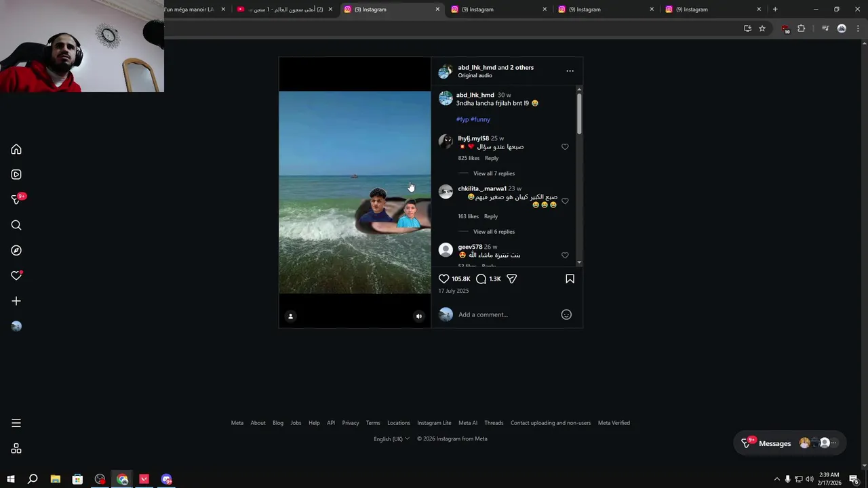
Task: Open the Meta AI footer link
Action: point(468,423)
